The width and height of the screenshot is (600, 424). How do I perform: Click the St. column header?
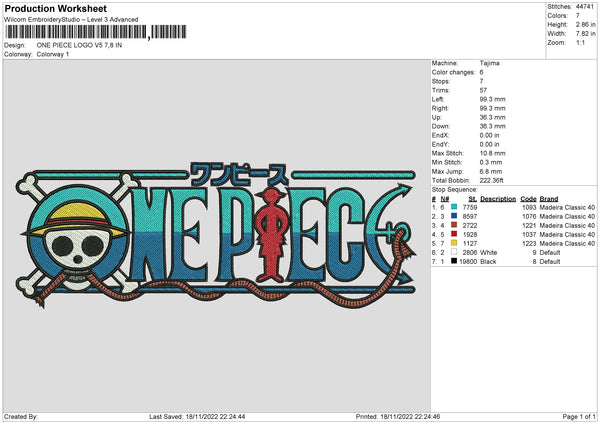coord(473,198)
